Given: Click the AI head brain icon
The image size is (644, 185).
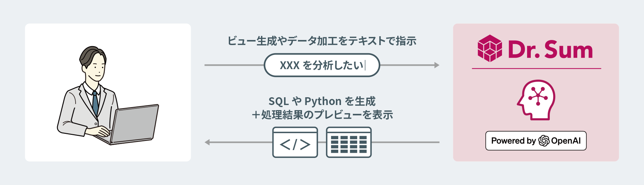Looking at the screenshot, I should (x=536, y=100).
